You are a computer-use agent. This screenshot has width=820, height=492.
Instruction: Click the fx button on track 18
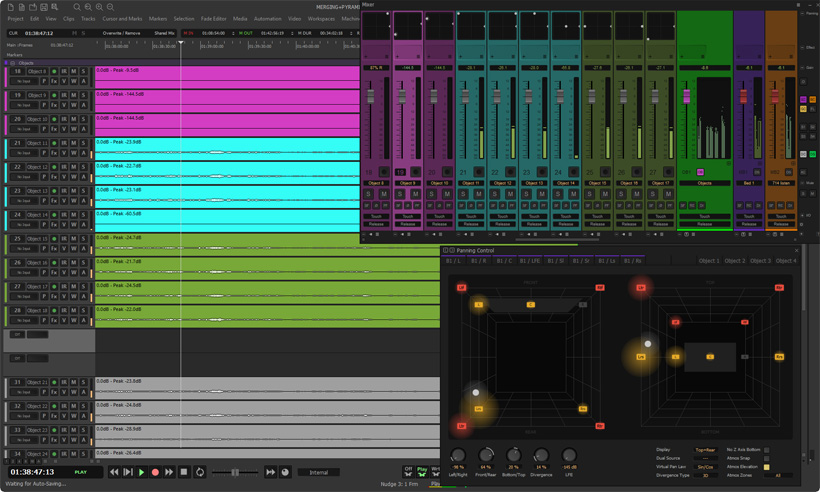(x=54, y=81)
